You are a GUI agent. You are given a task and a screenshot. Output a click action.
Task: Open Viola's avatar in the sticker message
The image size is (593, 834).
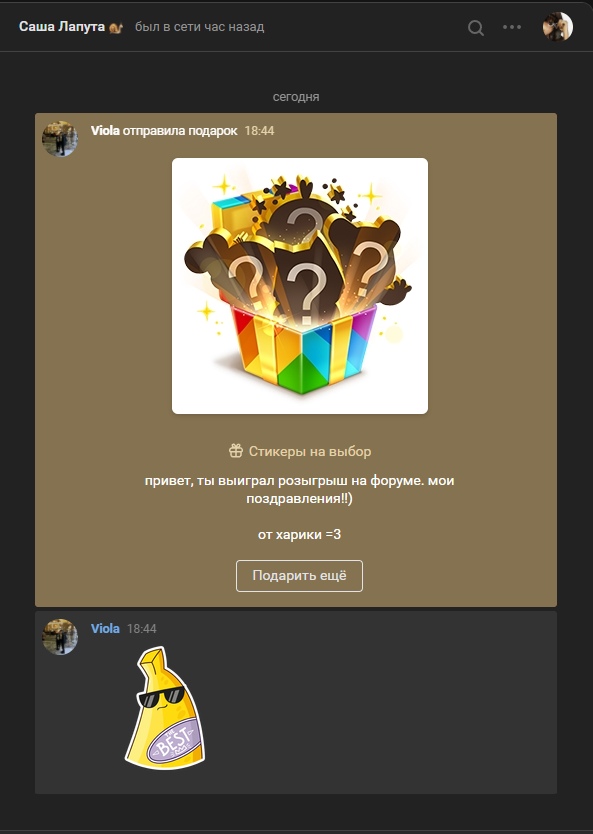coord(60,637)
